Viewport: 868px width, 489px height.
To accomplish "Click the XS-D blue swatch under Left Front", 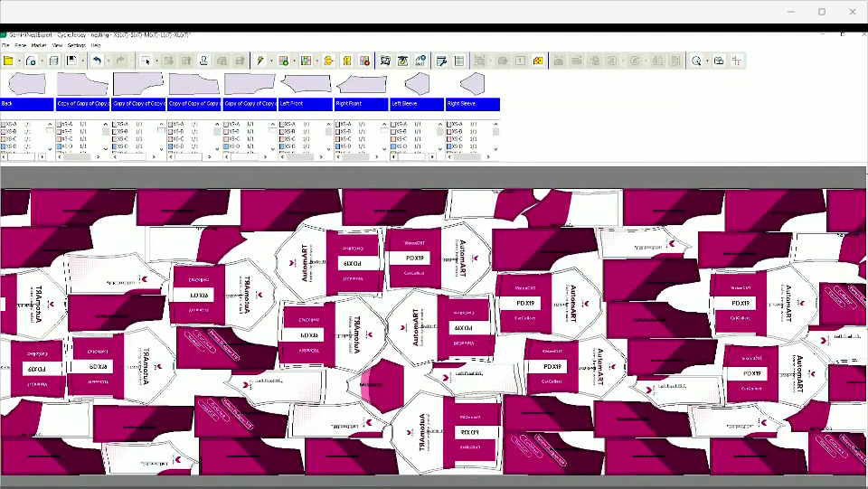I will pyautogui.click(x=282, y=146).
